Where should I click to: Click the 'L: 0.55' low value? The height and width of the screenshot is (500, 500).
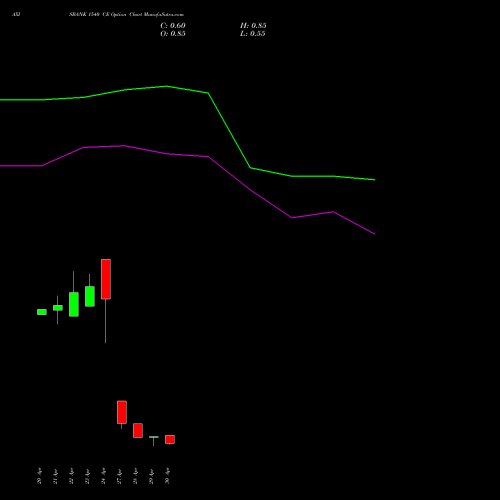pyautogui.click(x=253, y=34)
